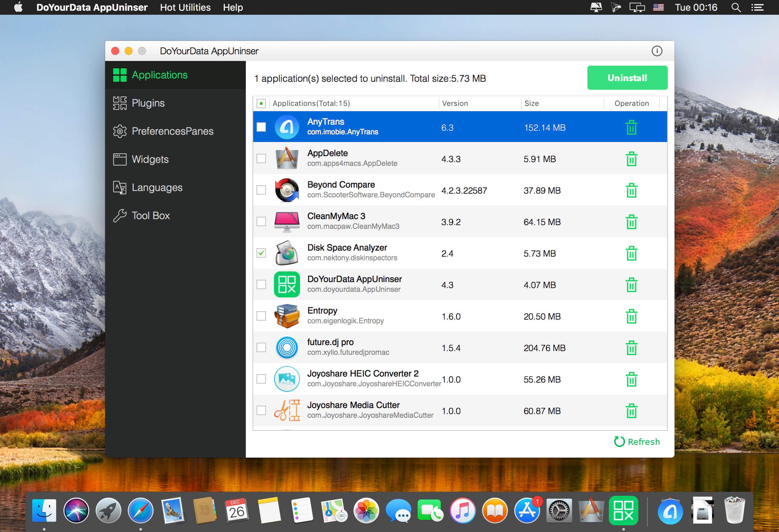
Task: Click trash icon for Joyoshare Media Cutter
Action: tap(631, 411)
